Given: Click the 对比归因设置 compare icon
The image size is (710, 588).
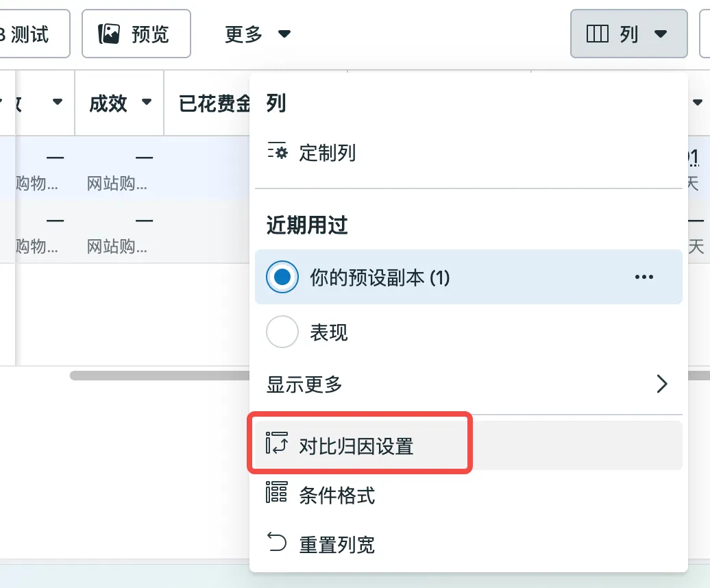Looking at the screenshot, I should click(277, 443).
